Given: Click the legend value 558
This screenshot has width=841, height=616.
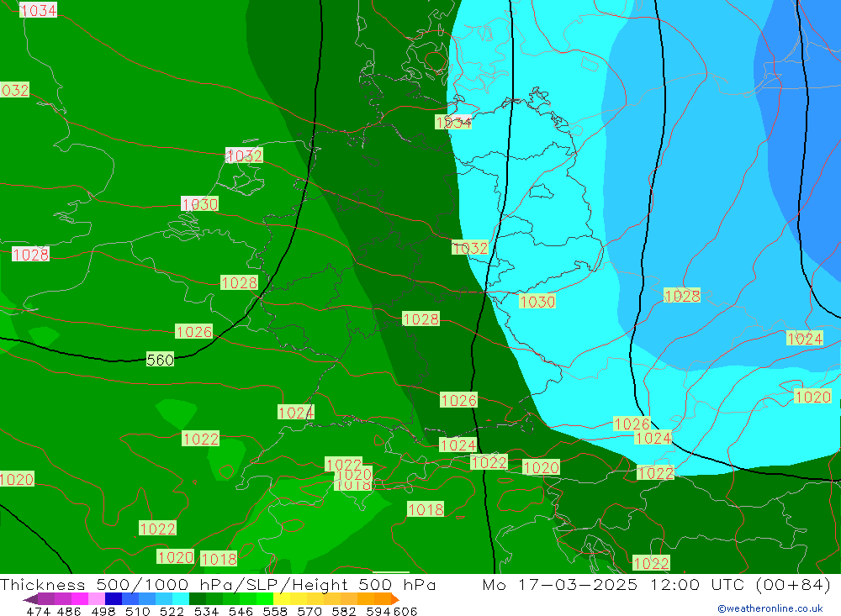Looking at the screenshot, I should 275,611.
